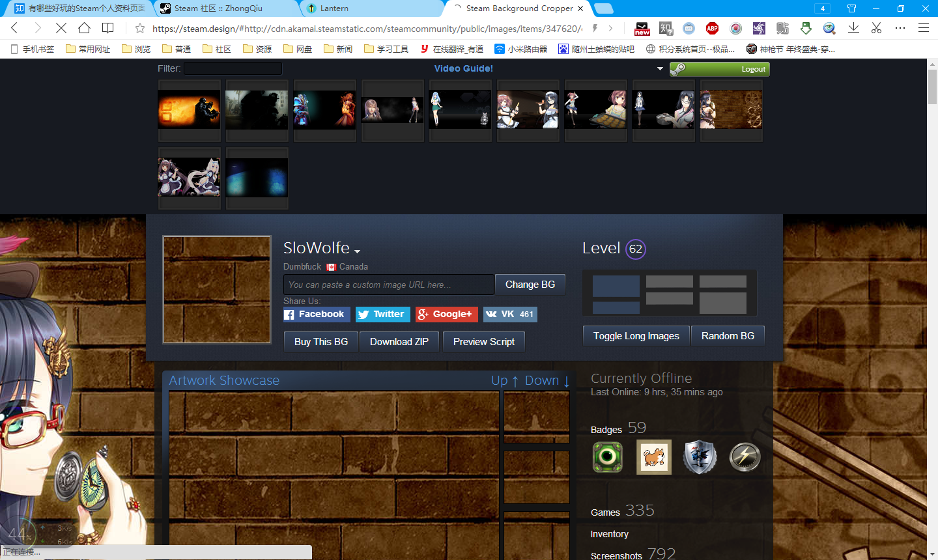Viewport: 938px width, 560px height.
Task: Share on Google+
Action: 447,315
